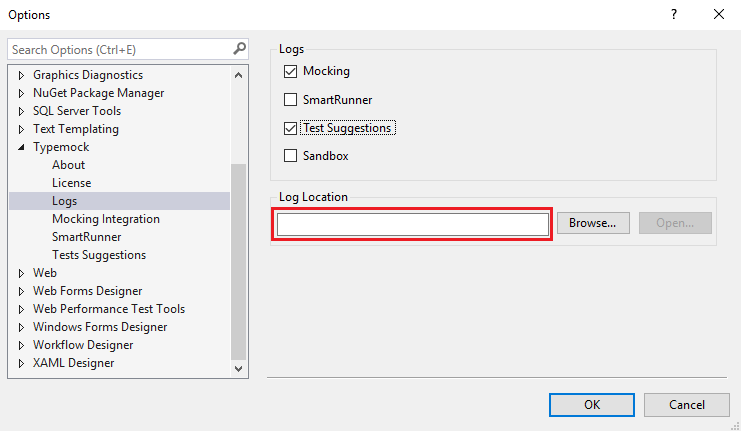Click the Browse... button
This screenshot has width=741, height=431.
click(x=593, y=223)
